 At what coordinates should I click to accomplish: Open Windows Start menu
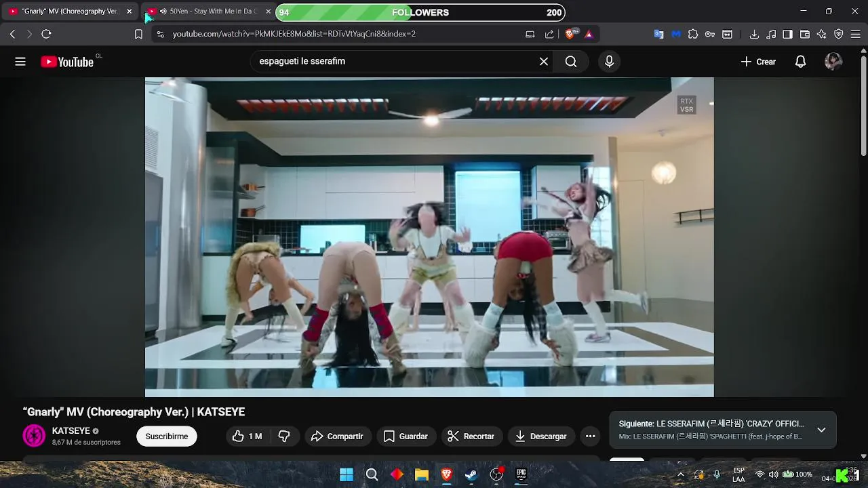coord(347,474)
